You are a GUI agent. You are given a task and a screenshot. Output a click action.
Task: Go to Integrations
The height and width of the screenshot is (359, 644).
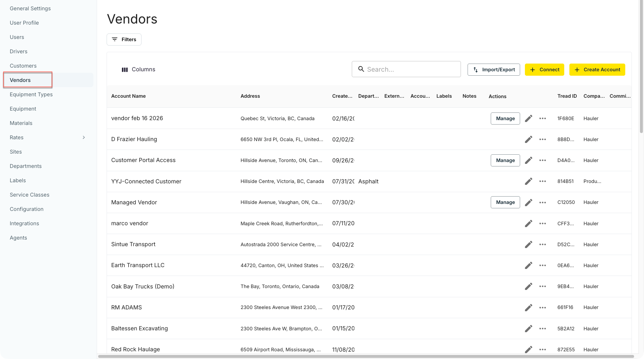pyautogui.click(x=24, y=223)
